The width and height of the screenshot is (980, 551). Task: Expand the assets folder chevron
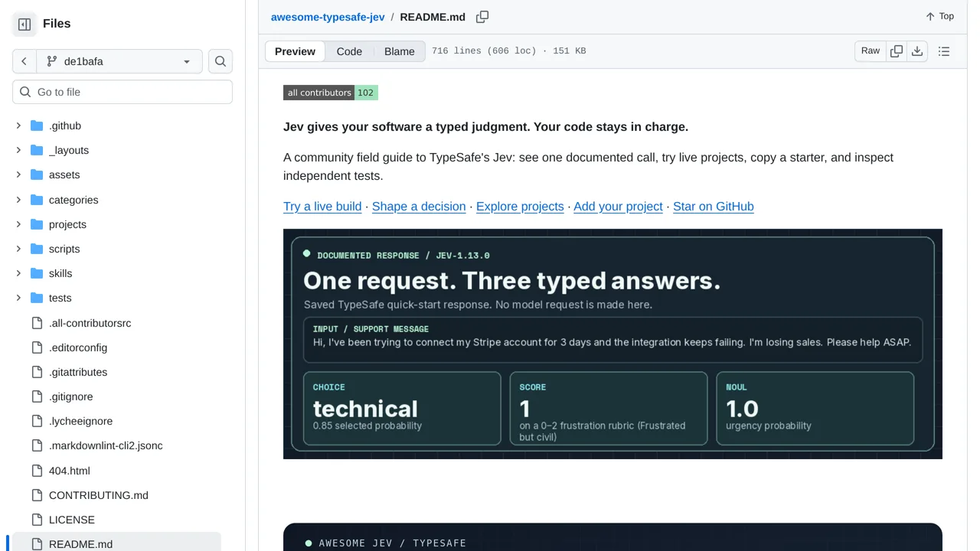point(18,174)
